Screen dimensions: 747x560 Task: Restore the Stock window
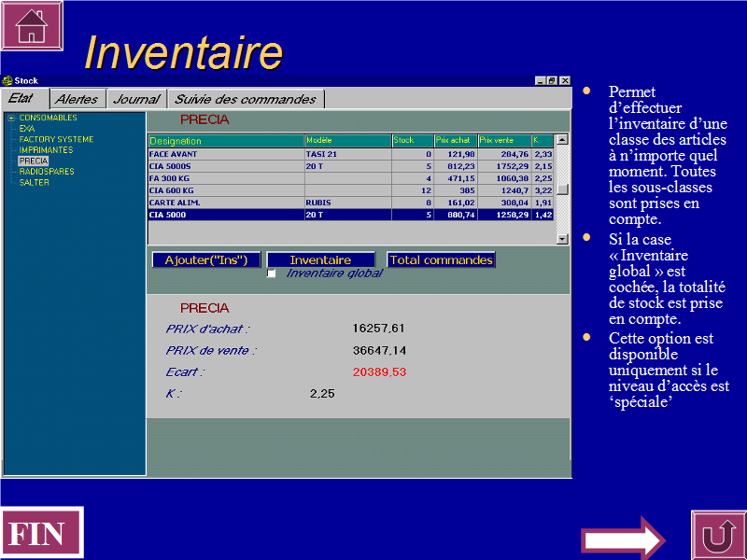click(x=552, y=80)
